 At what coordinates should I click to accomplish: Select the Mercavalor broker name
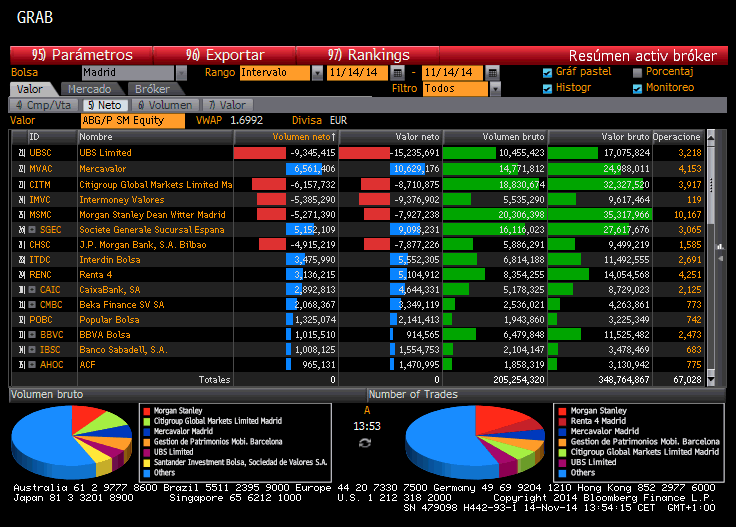point(102,169)
